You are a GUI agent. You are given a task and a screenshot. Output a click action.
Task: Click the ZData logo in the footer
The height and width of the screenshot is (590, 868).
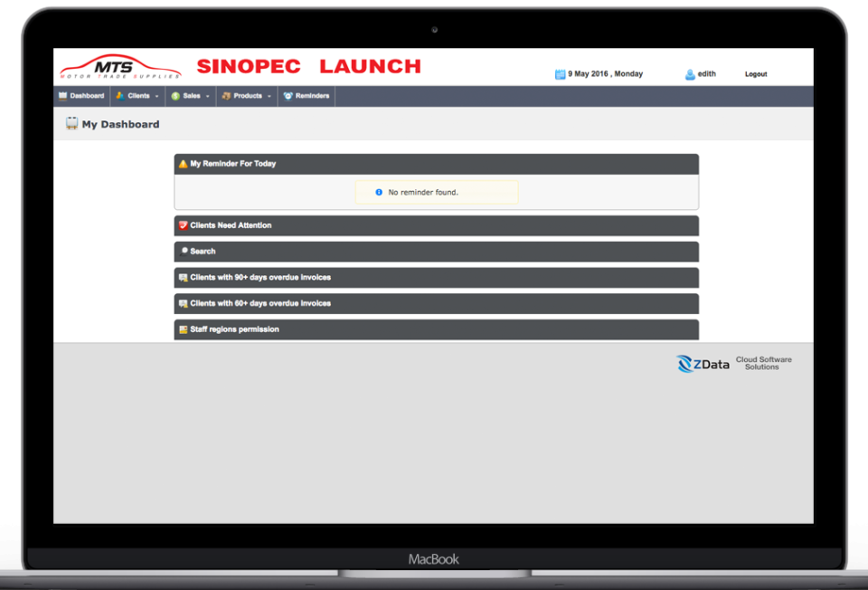coord(703,364)
